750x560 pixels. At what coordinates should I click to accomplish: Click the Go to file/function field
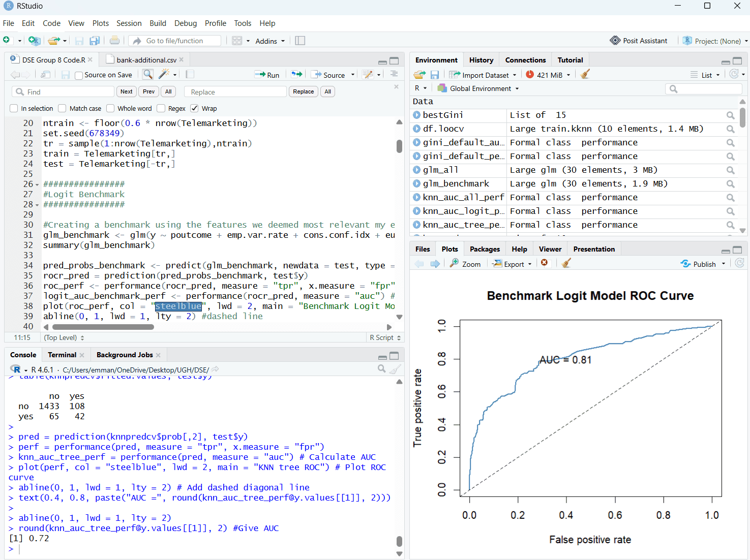pyautogui.click(x=174, y=41)
